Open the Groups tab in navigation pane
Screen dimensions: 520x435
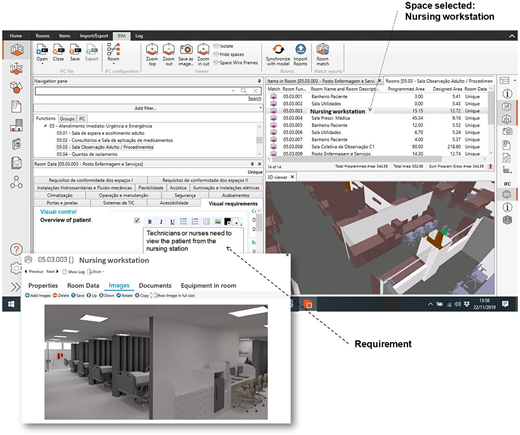(67, 119)
